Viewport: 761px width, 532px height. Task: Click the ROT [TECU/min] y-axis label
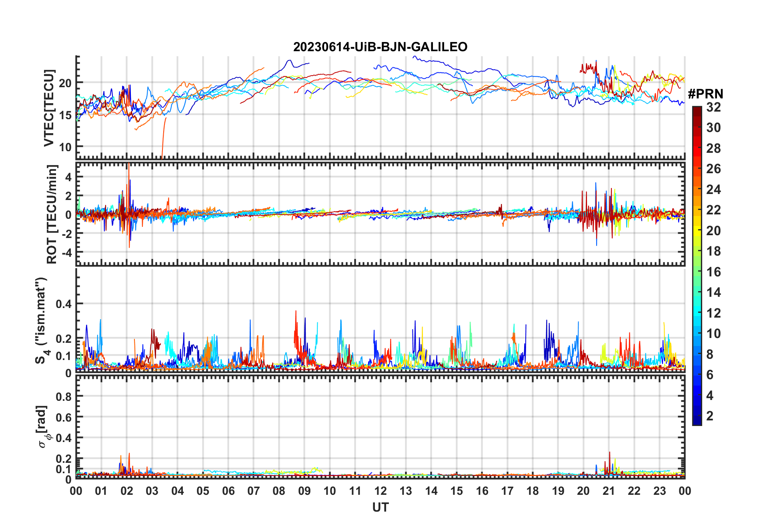(52, 214)
